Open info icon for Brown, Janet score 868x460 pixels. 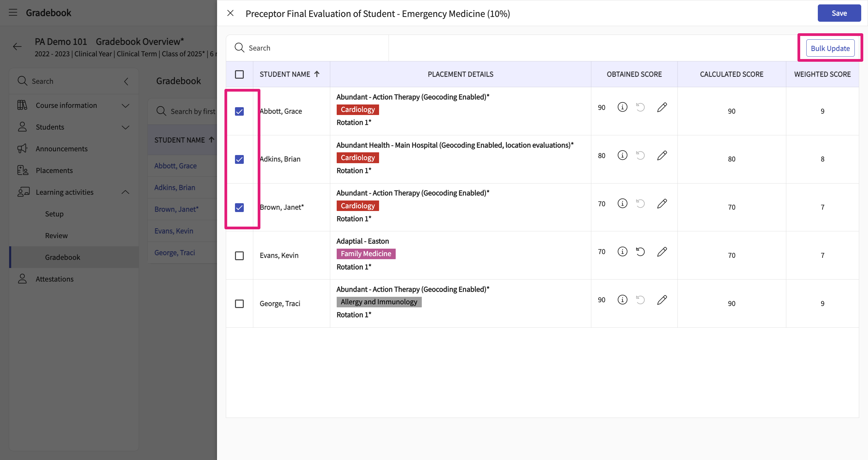click(x=622, y=204)
